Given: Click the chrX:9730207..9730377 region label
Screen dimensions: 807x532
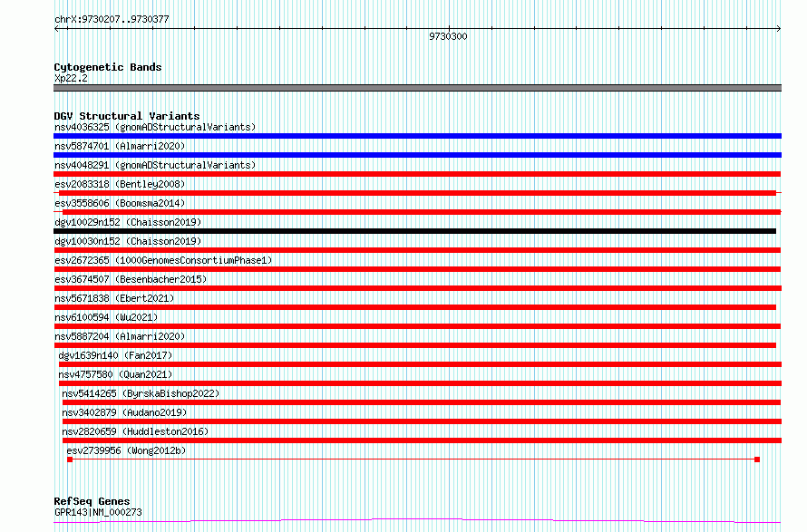Looking at the screenshot, I should click(112, 20).
